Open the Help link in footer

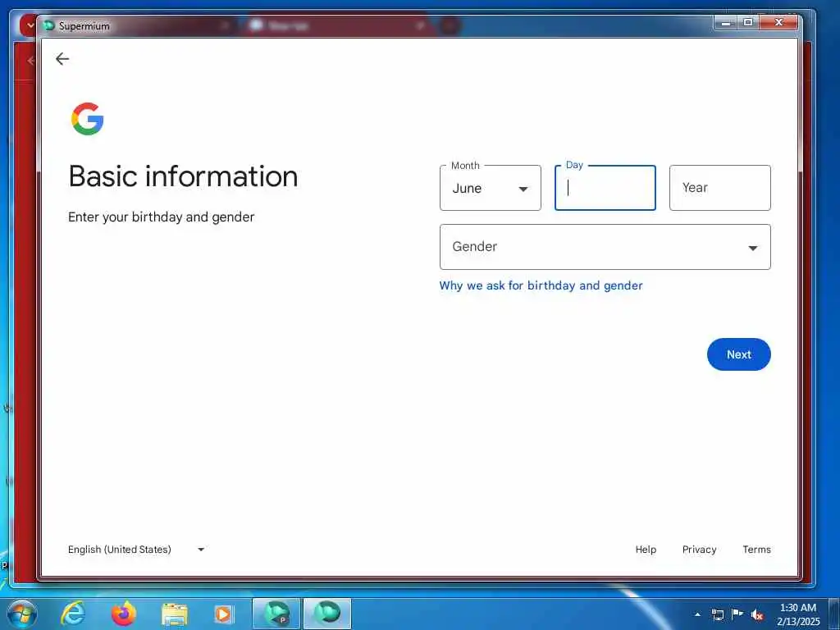646,550
